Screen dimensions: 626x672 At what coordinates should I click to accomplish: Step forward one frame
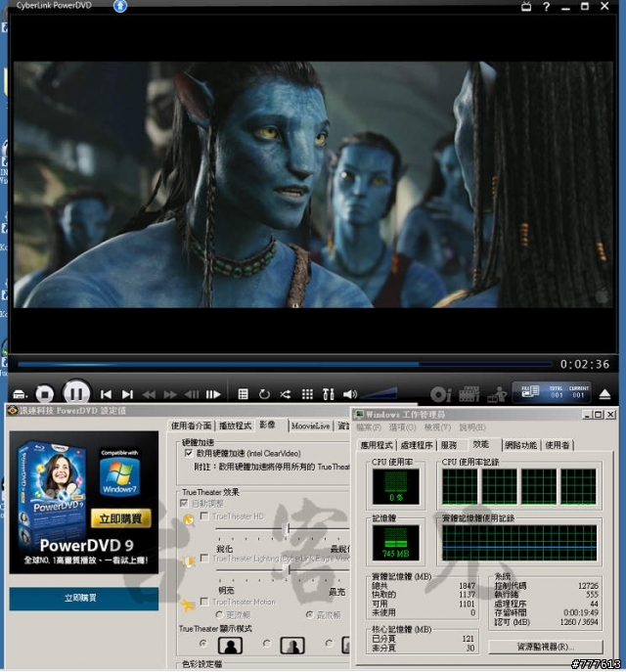pos(213,394)
